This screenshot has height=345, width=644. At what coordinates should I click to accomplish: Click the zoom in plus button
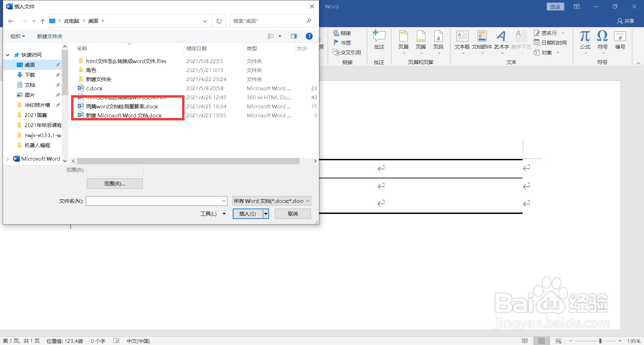(x=620, y=341)
